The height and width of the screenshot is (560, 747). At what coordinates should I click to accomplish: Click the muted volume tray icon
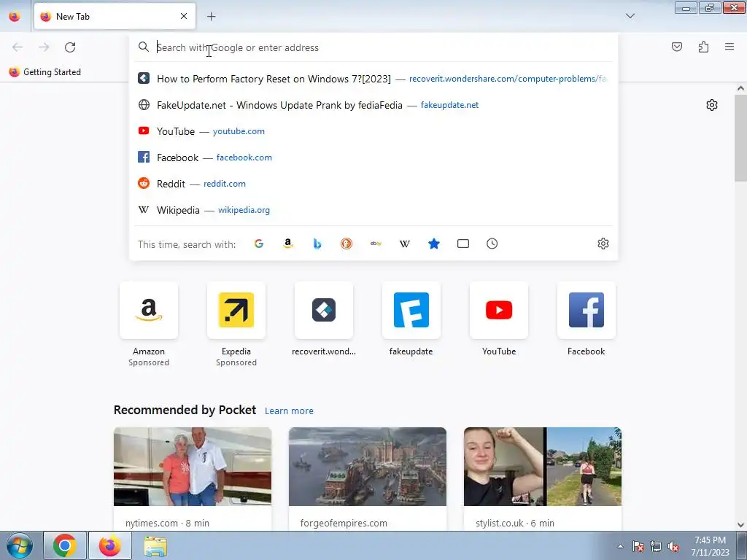click(x=673, y=546)
